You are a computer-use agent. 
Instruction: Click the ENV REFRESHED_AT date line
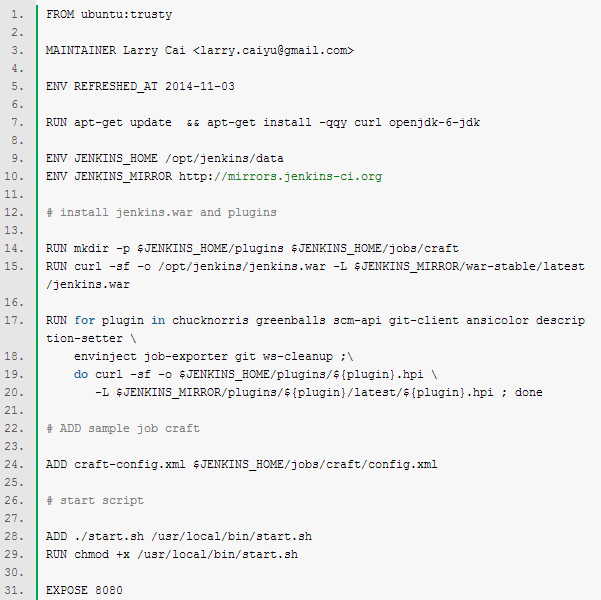[x=139, y=86]
